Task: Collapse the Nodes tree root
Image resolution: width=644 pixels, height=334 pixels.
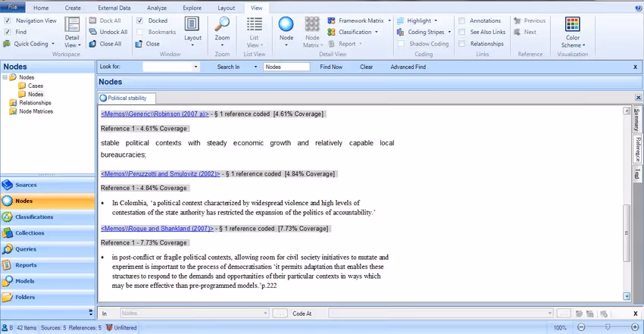Action: tap(5, 77)
